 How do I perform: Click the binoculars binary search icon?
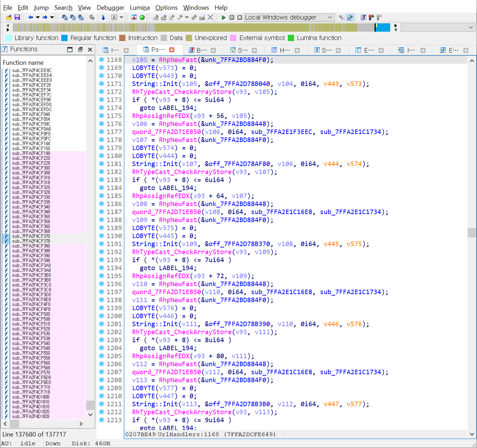[x=81, y=17]
